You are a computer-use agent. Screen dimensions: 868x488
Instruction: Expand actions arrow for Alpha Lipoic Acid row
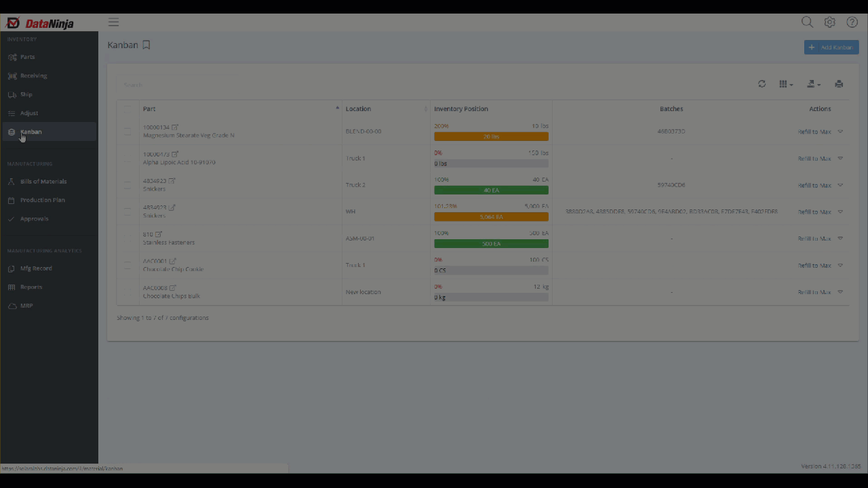click(840, 159)
